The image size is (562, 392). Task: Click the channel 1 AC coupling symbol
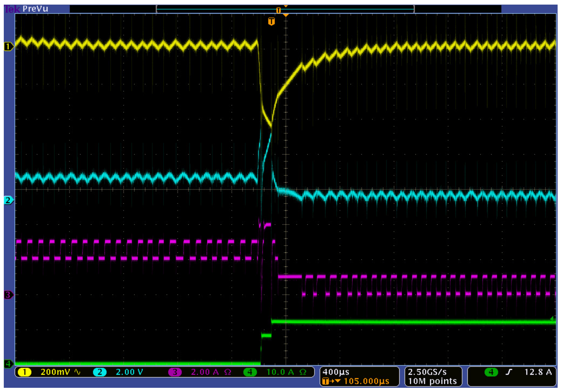(77, 372)
